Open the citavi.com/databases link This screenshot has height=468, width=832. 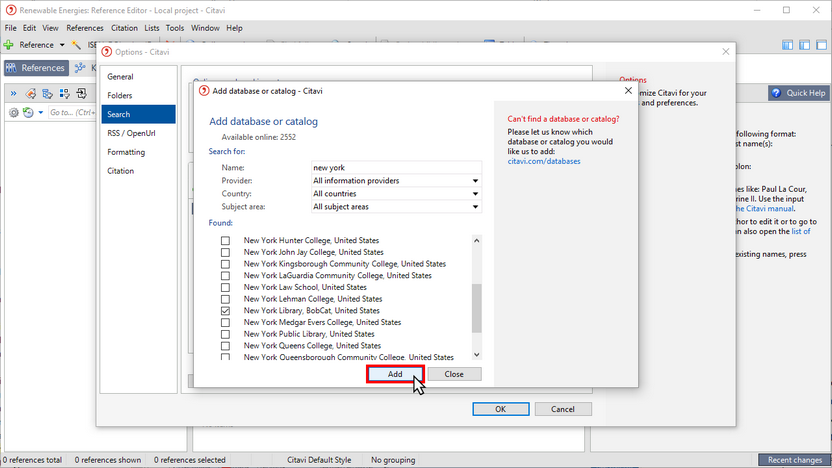[544, 161]
